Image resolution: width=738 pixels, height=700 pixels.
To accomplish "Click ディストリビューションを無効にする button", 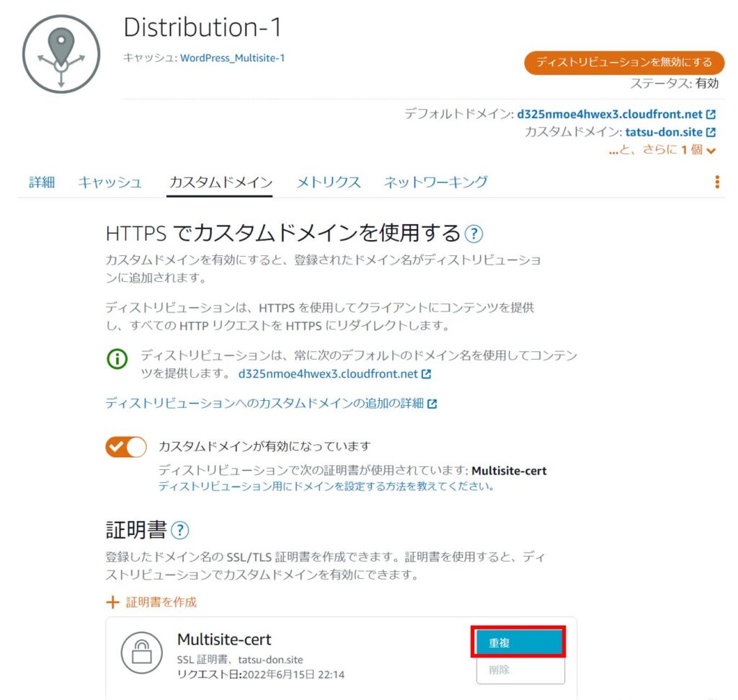I will tap(623, 62).
